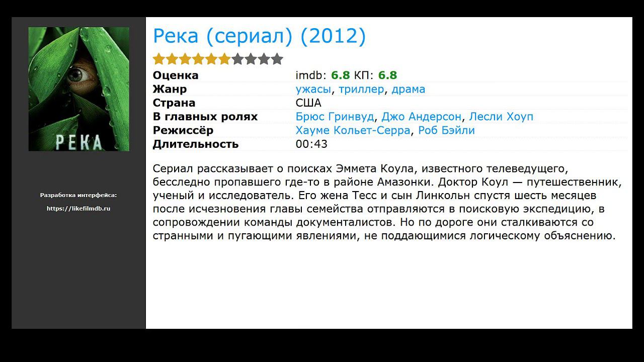Click the eighth gray rating star
Image resolution: width=644 pixels, height=362 pixels.
pos(251,59)
